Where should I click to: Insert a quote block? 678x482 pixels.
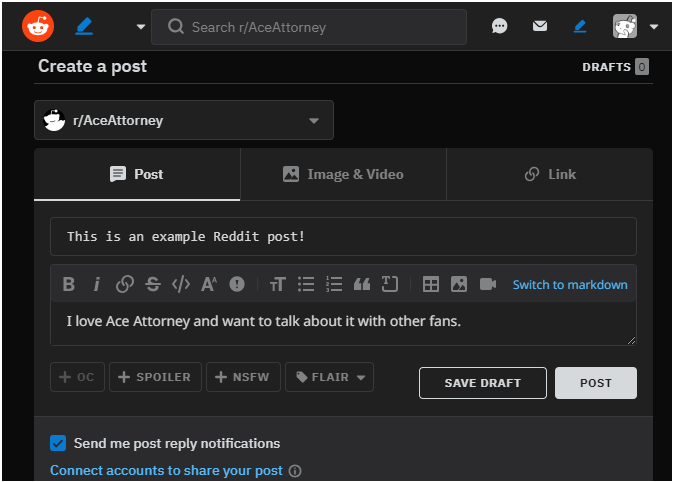point(362,284)
